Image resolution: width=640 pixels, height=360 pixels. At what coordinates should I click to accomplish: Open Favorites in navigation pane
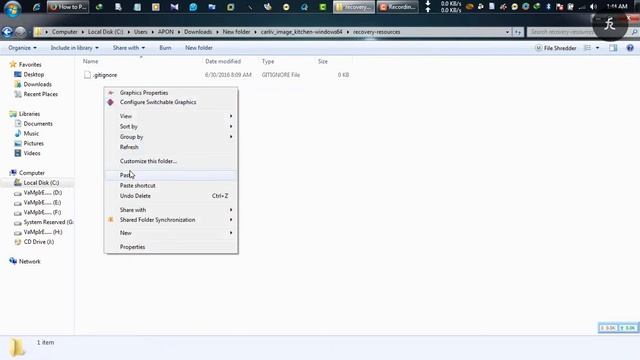[x=30, y=64]
